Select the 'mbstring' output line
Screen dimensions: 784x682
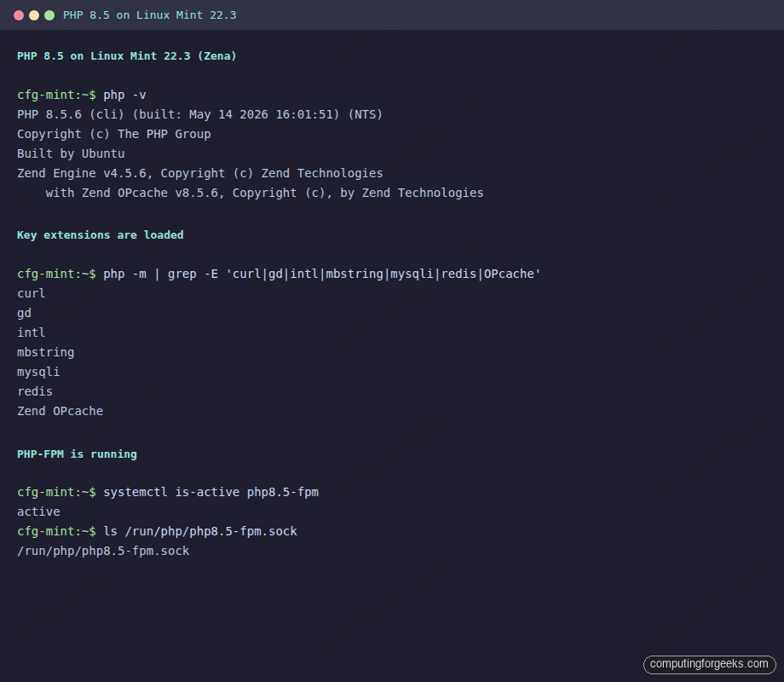pos(45,352)
